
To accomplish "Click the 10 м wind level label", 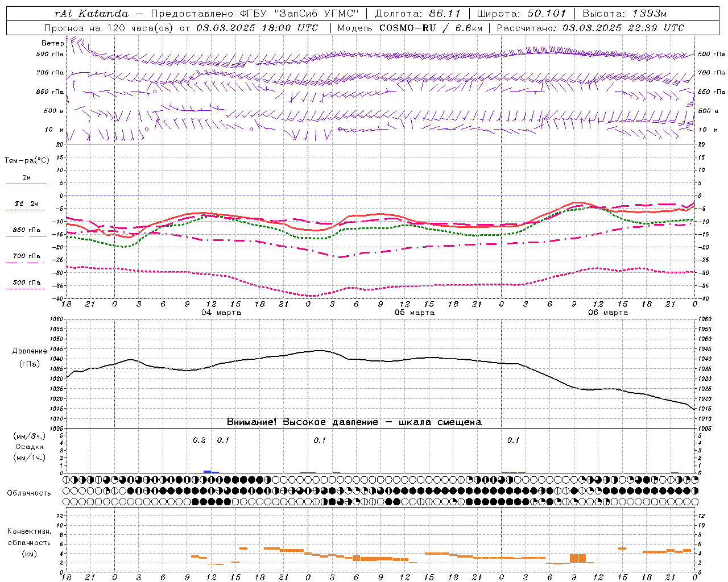I will pyautogui.click(x=55, y=130).
